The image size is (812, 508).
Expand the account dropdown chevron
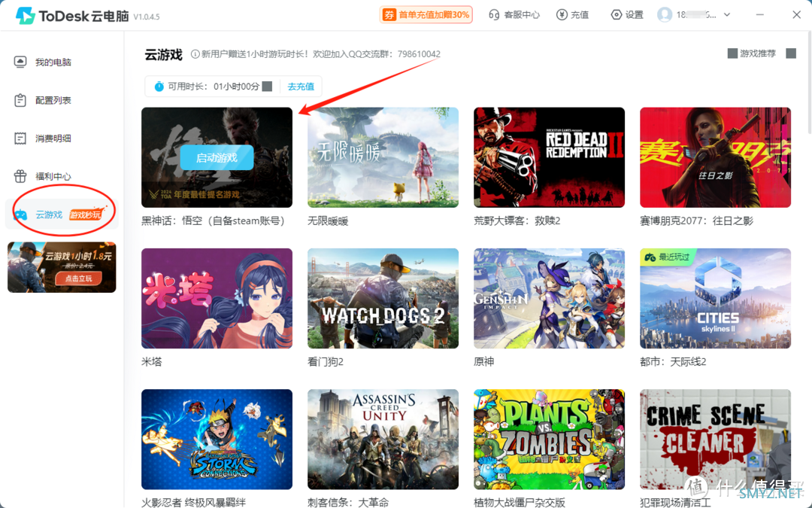tap(727, 15)
